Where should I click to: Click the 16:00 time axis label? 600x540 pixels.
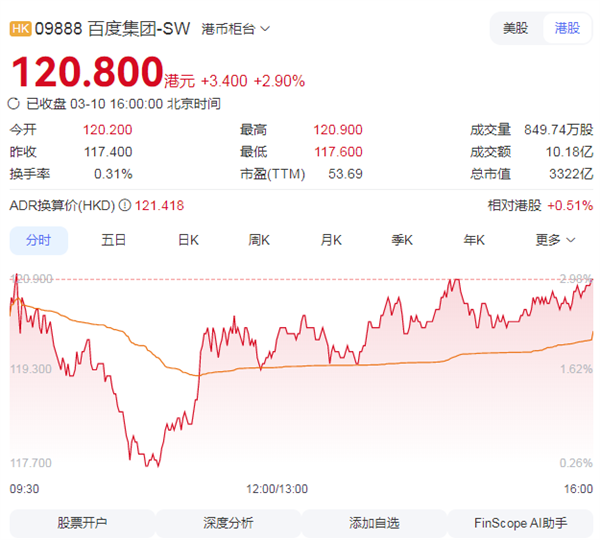click(578, 489)
